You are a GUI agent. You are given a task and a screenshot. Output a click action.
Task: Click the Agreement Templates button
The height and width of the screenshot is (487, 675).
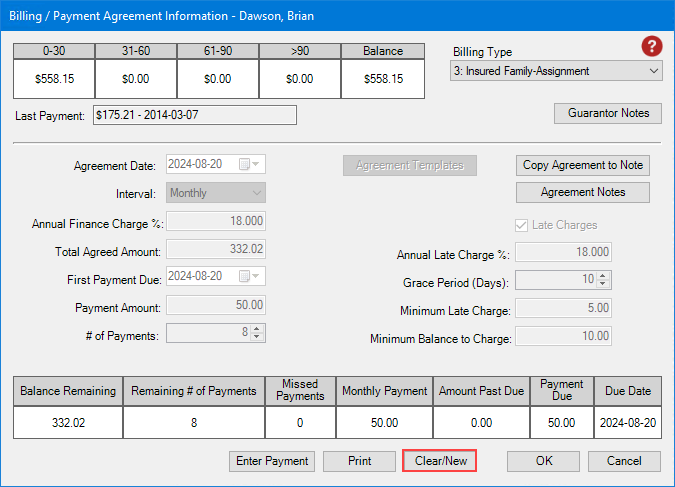click(410, 165)
